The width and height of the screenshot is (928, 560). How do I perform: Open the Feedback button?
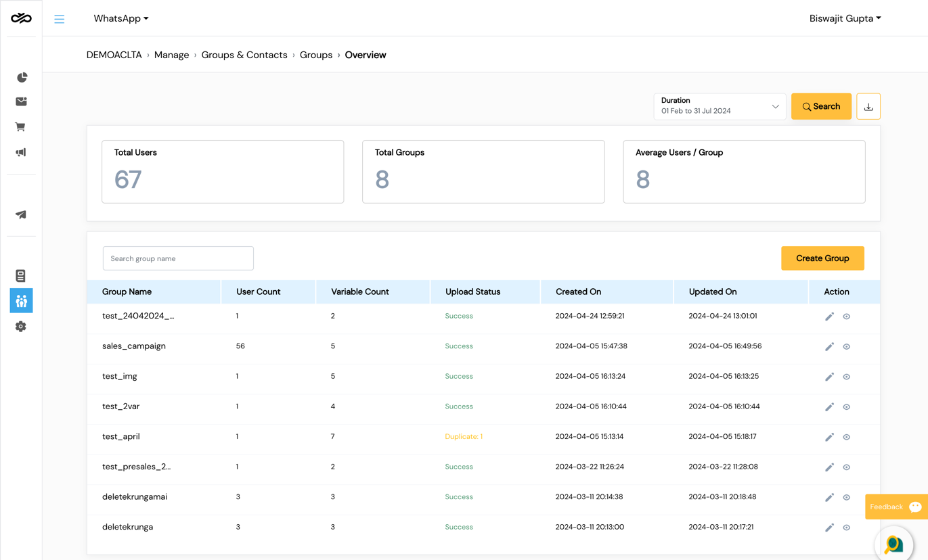896,507
